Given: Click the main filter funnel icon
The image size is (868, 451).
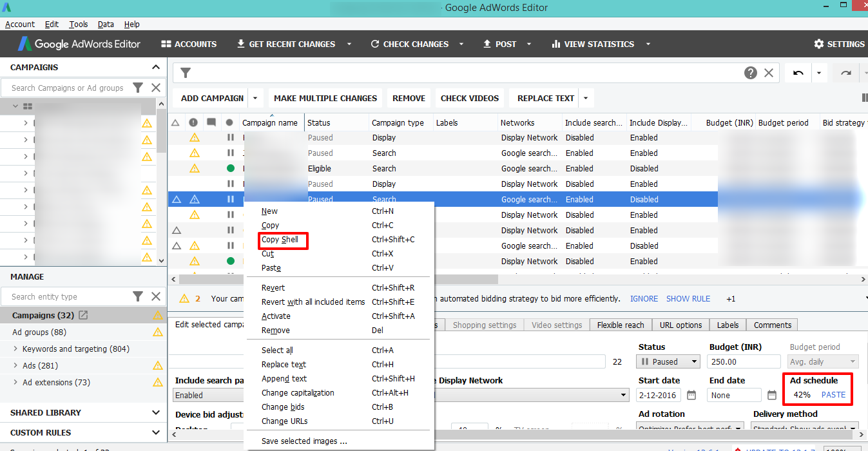Looking at the screenshot, I should click(x=185, y=73).
